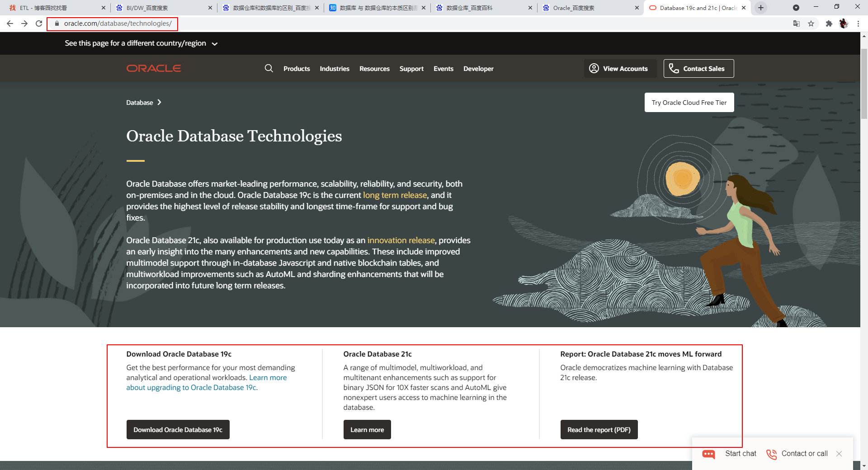Close the Oracle_百度搜索 tab

(x=637, y=8)
